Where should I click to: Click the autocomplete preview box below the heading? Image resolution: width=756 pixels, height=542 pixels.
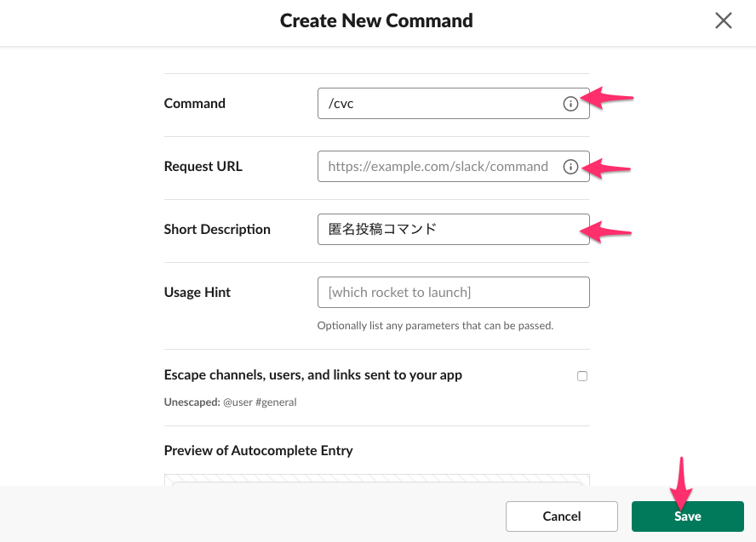[x=377, y=480]
